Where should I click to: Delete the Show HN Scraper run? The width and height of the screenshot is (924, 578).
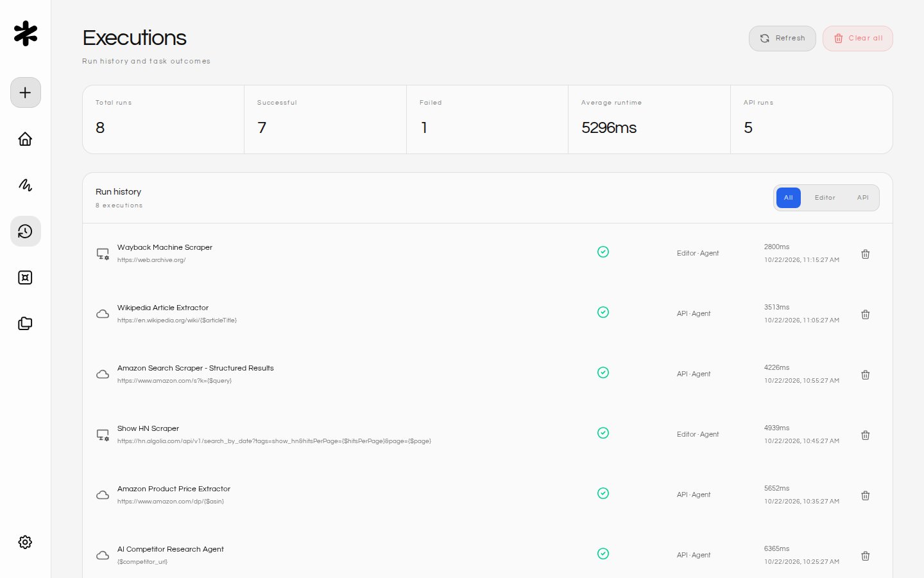pos(865,435)
